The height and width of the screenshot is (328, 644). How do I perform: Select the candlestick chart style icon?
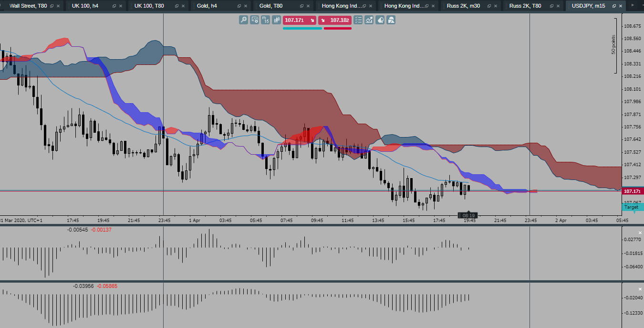[x=276, y=20]
